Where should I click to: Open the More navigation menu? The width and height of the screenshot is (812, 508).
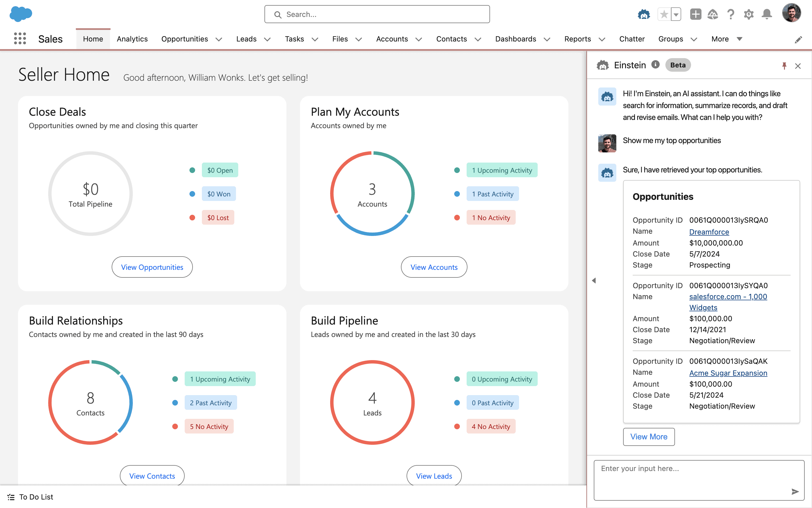point(727,39)
